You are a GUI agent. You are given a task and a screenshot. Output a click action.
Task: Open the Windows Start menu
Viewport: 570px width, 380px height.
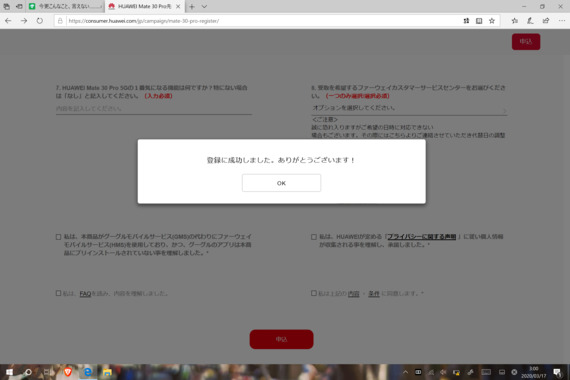[x=9, y=372]
